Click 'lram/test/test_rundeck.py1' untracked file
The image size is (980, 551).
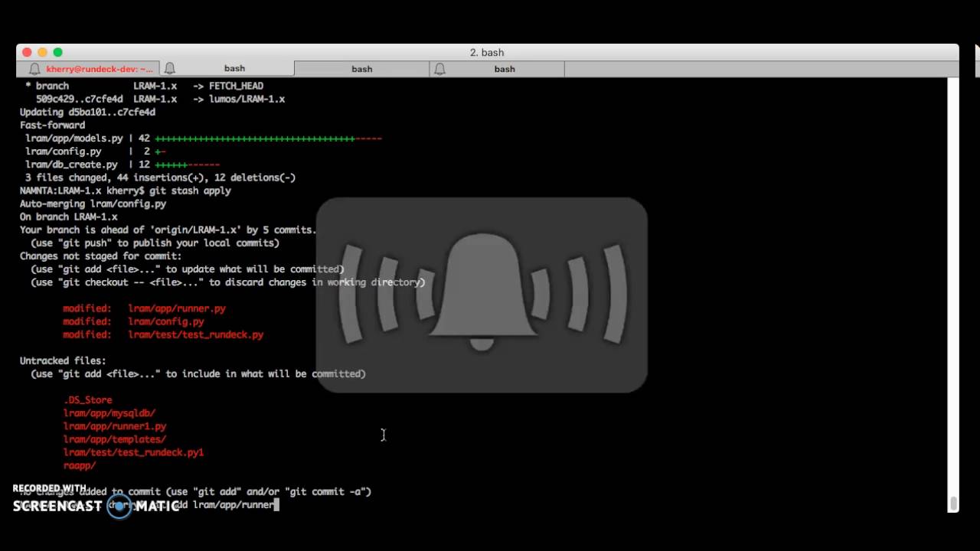tap(133, 452)
